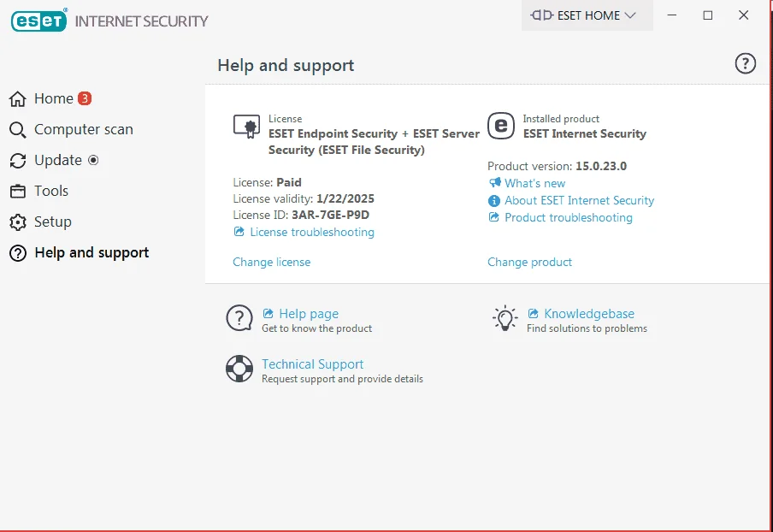The image size is (773, 532).
Task: Click the ESET Endpoint Security license name
Action: click(374, 141)
